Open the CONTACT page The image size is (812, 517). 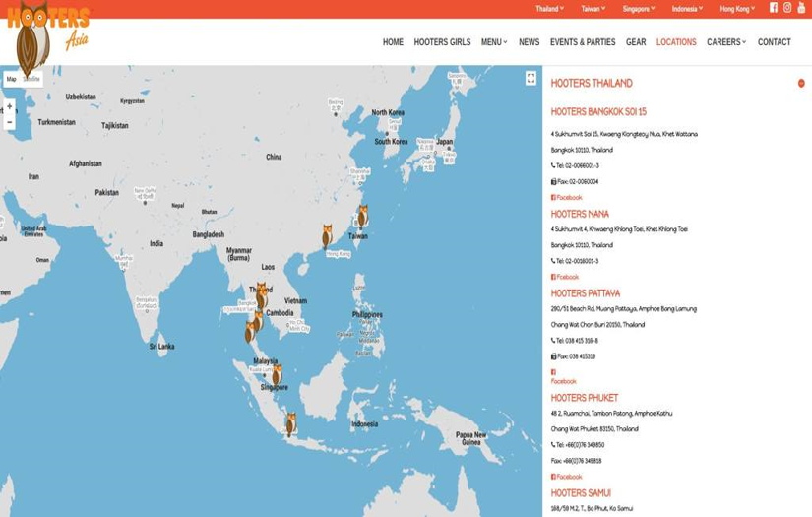point(775,42)
